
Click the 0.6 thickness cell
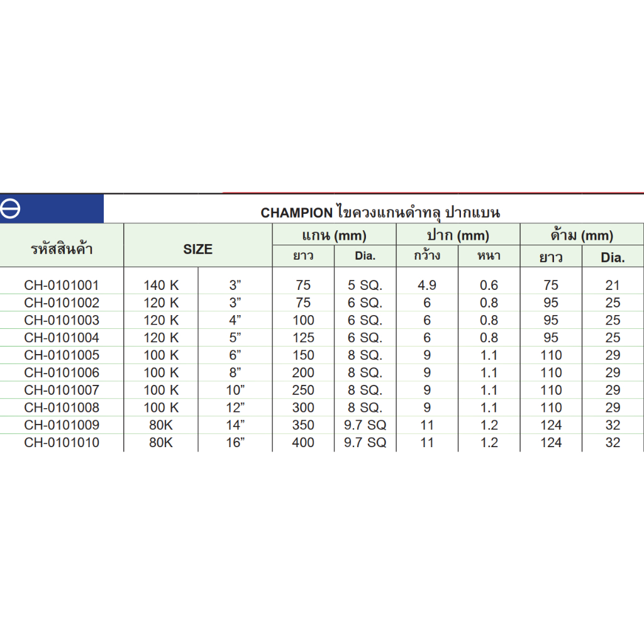coord(489,285)
